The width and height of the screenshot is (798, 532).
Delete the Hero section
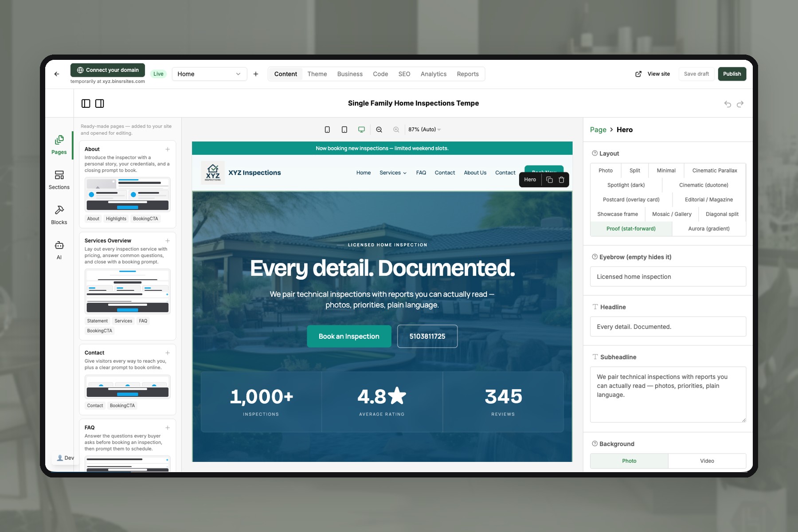point(561,180)
